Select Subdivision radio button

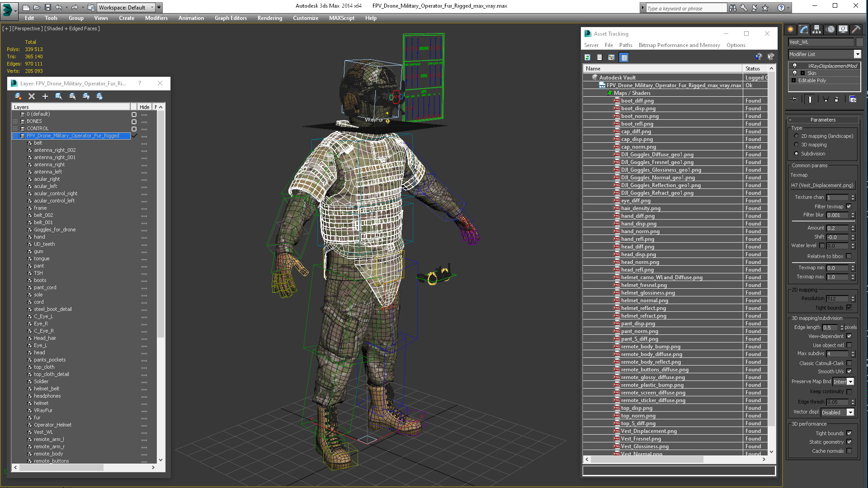click(x=796, y=154)
